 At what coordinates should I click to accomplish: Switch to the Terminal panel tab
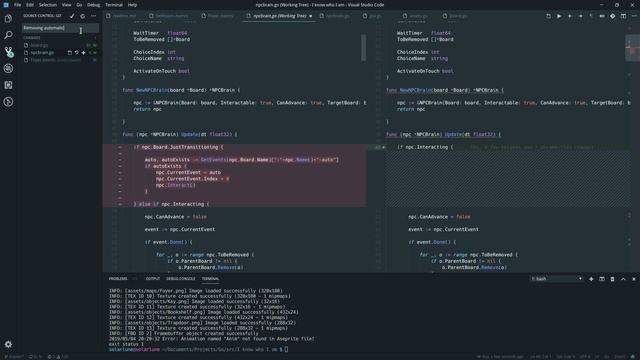tap(210, 279)
